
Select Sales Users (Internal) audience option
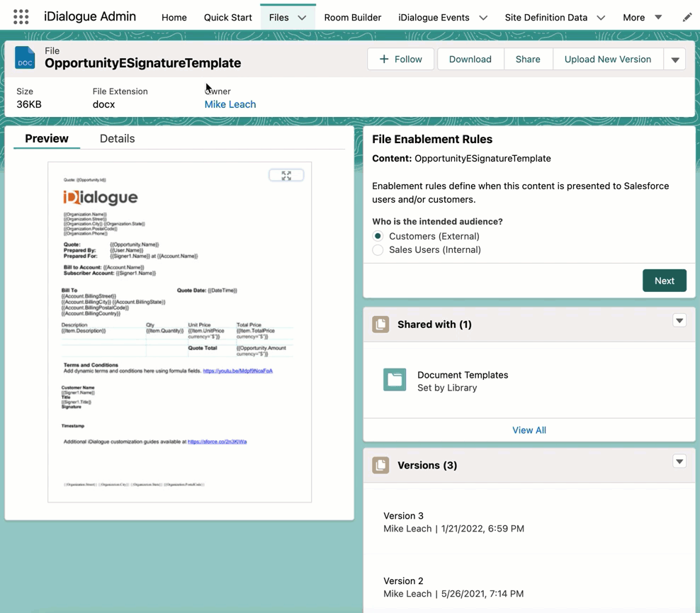pos(378,250)
